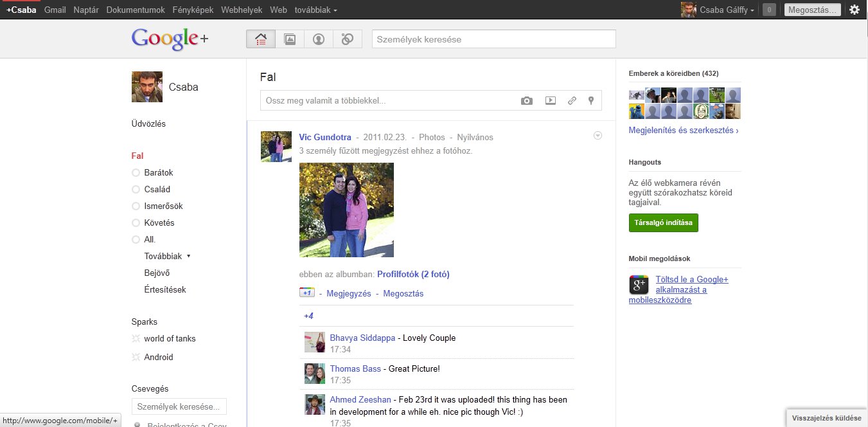The width and height of the screenshot is (868, 427).
Task: Click the Thomas Bass name link
Action: [355, 368]
